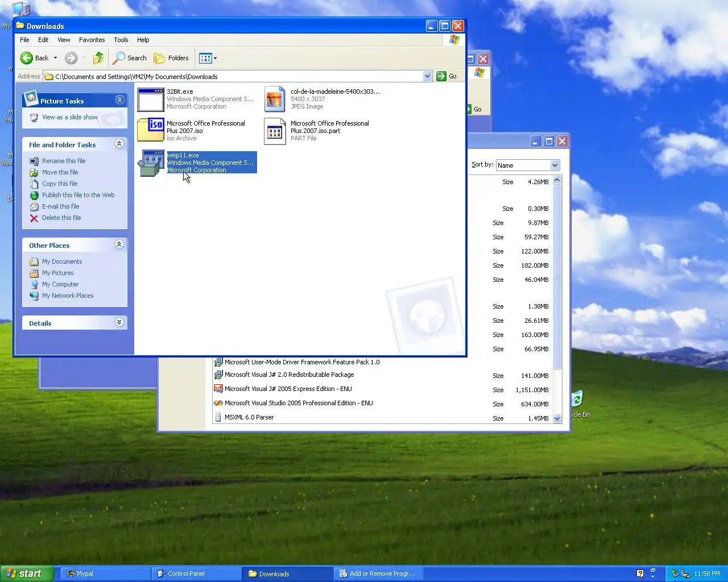Switch to Control Panel taskbar button
Image resolution: width=728 pixels, height=582 pixels.
[x=196, y=573]
